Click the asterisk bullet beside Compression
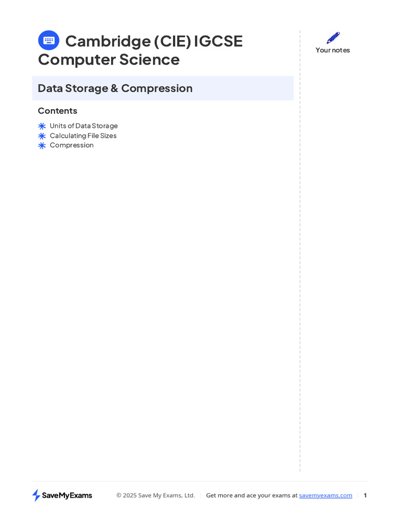This screenshot has height=532, width=399. click(x=42, y=145)
